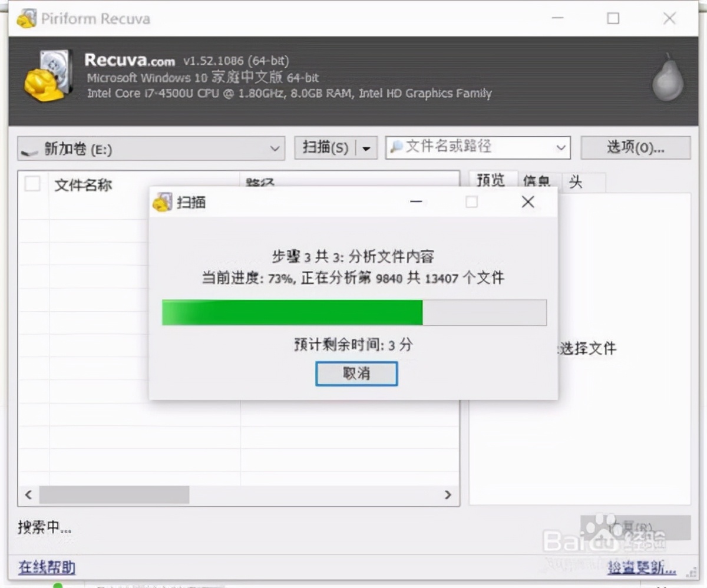Click the Recuva.com header text

130,60
